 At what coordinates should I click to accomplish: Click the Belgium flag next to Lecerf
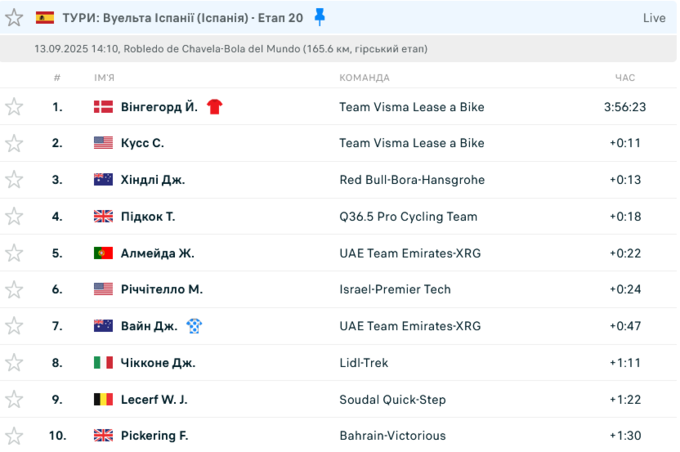pos(104,399)
